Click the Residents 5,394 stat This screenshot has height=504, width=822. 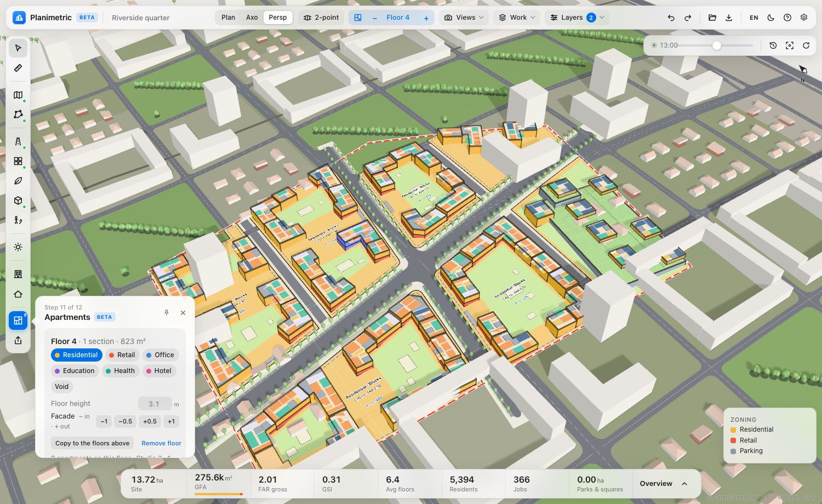473,483
